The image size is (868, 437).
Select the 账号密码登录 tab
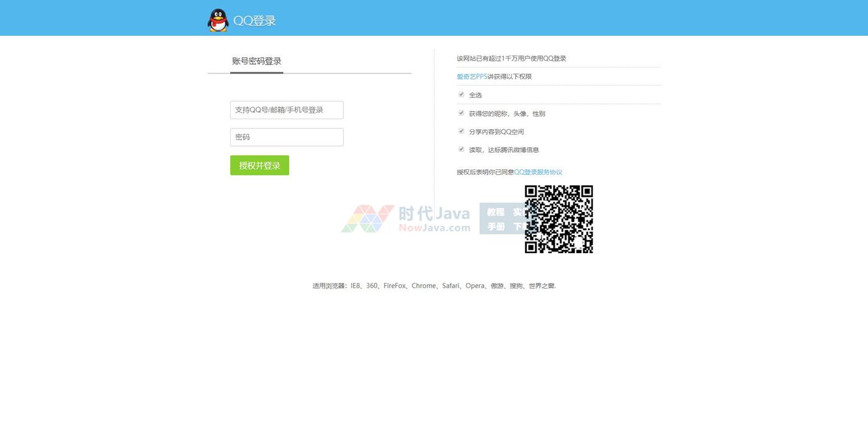(256, 61)
